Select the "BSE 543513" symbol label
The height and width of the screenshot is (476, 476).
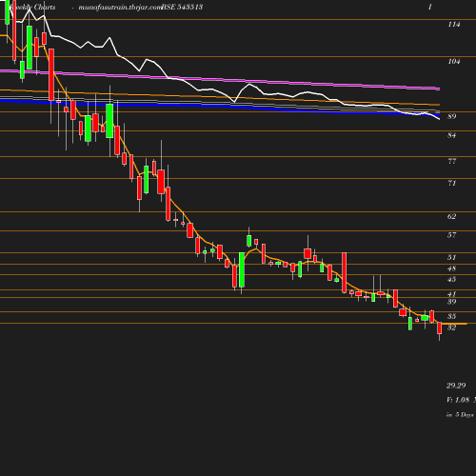pyautogui.click(x=182, y=7)
